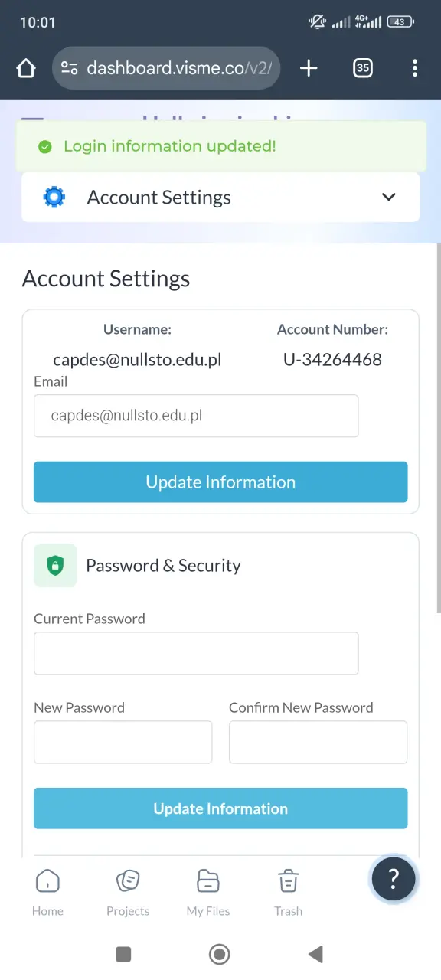This screenshot has height=980, width=441.
Task: Open a new browser tab
Action: pos(309,68)
